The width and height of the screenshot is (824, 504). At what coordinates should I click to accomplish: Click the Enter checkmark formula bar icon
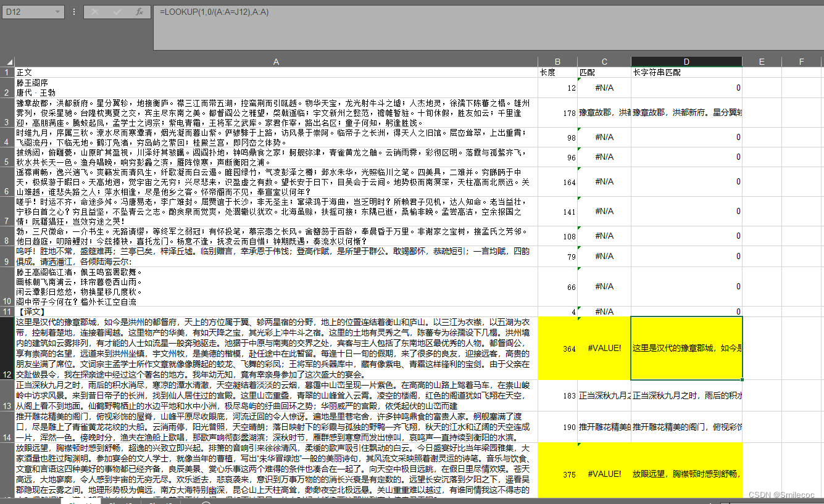click(x=116, y=12)
